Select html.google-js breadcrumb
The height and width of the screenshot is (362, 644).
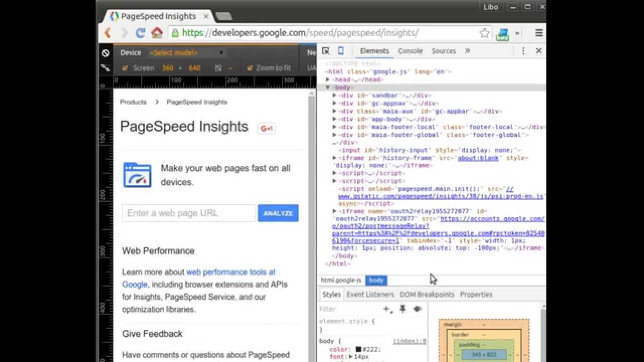[x=341, y=280]
